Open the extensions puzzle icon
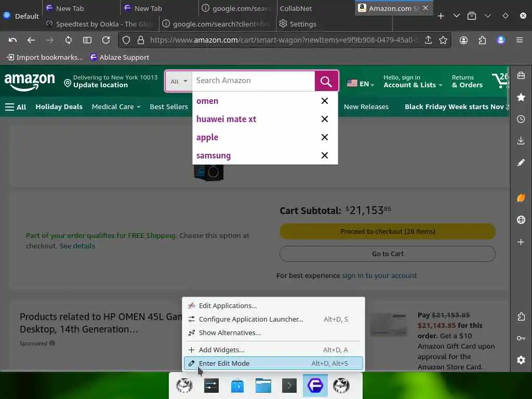Screen dimensions: 532x399 [x=482, y=40]
